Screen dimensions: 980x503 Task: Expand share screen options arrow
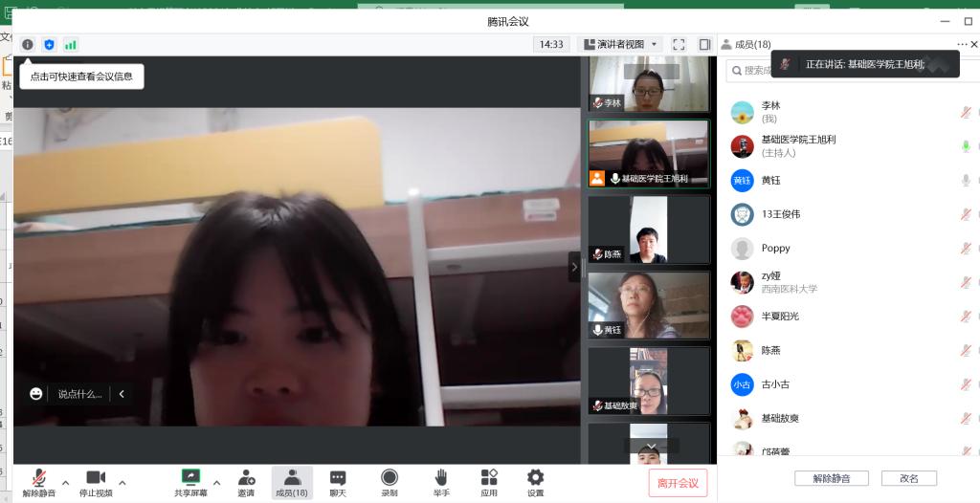click(x=216, y=482)
